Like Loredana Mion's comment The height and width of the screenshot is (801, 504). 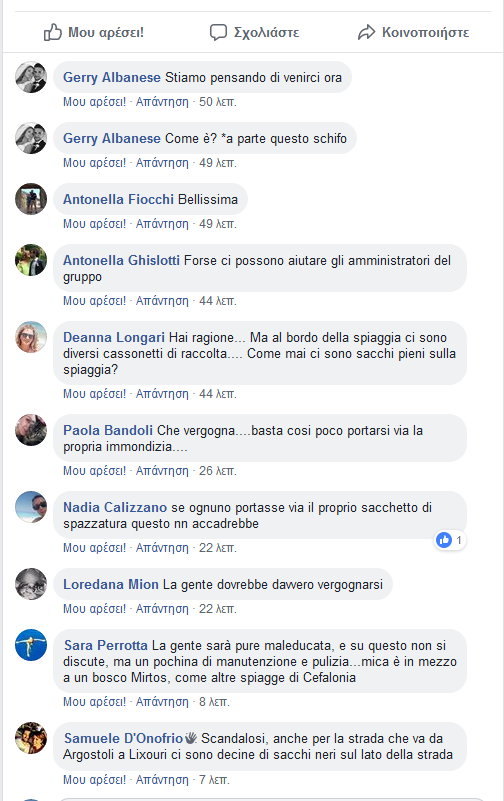(x=94, y=609)
